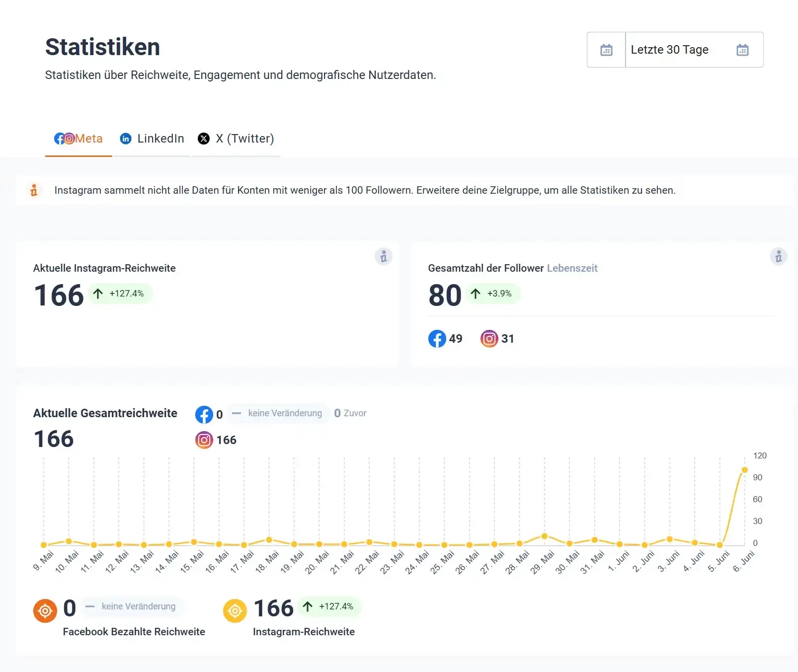Click Instagram icon with 166 reach
Image resolution: width=798 pixels, height=672 pixels.
point(204,440)
